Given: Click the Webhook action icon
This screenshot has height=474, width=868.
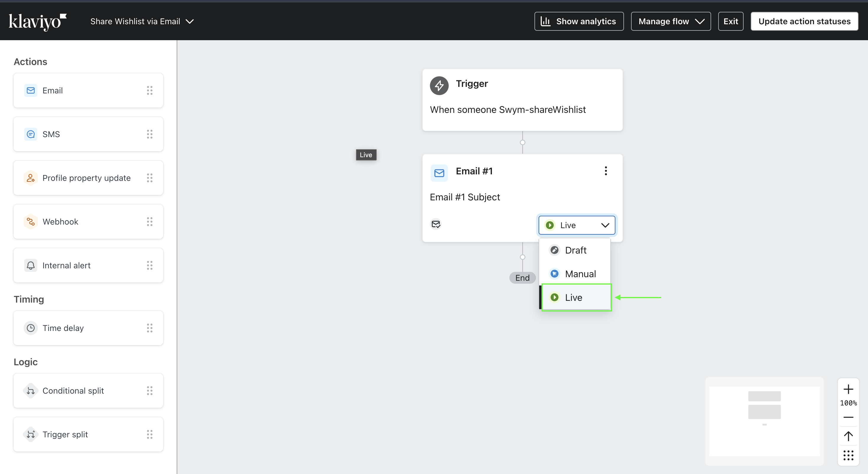Looking at the screenshot, I should click(x=31, y=222).
